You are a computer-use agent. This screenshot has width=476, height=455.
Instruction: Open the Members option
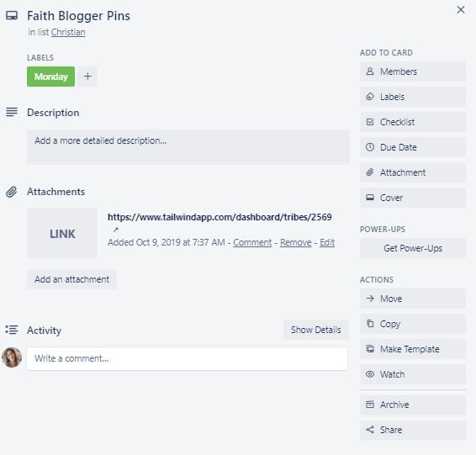413,71
